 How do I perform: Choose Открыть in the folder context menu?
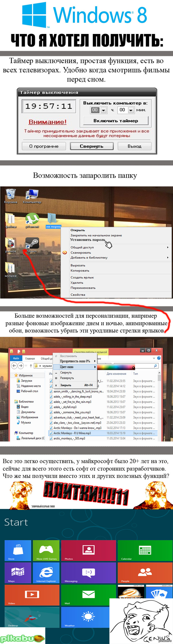[x=78, y=230]
